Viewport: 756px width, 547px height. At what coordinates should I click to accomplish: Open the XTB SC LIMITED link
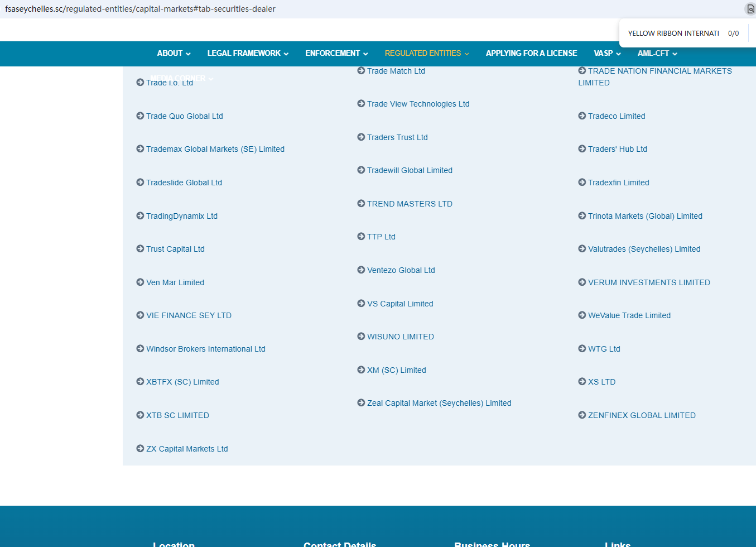pyautogui.click(x=177, y=415)
